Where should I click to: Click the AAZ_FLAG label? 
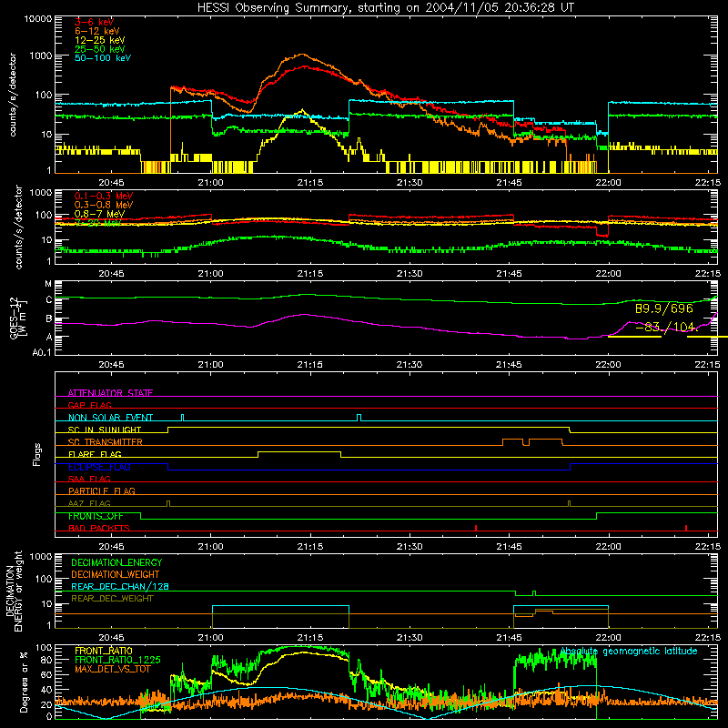(89, 503)
